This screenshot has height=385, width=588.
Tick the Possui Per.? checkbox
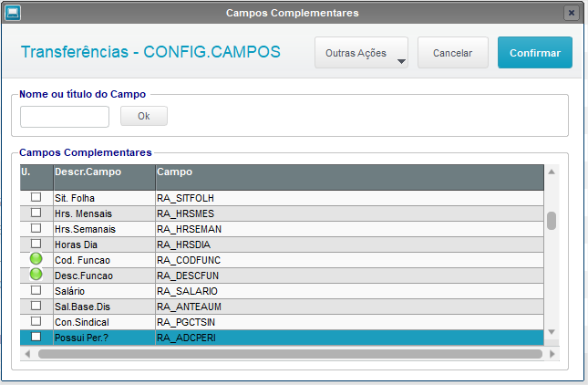tap(36, 337)
